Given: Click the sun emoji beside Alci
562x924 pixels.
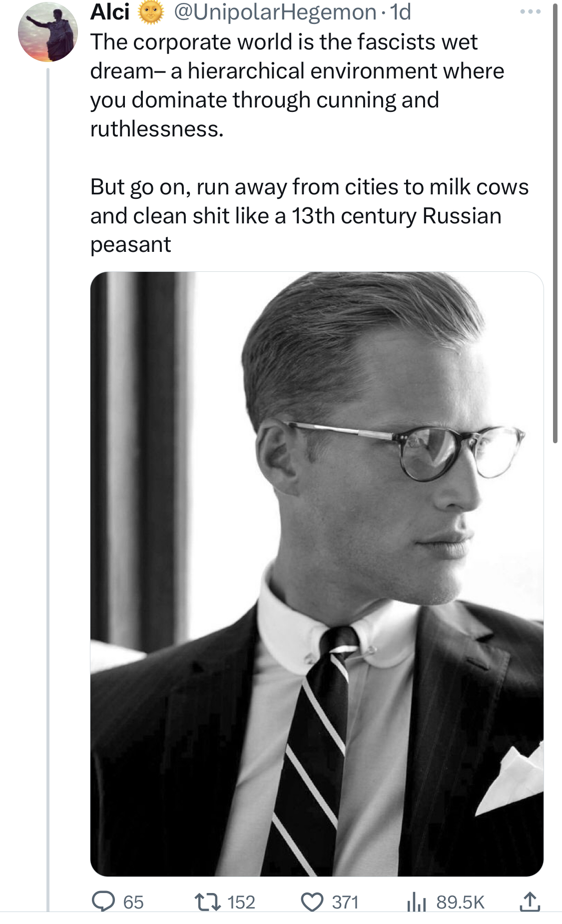Looking at the screenshot, I should pos(151,12).
